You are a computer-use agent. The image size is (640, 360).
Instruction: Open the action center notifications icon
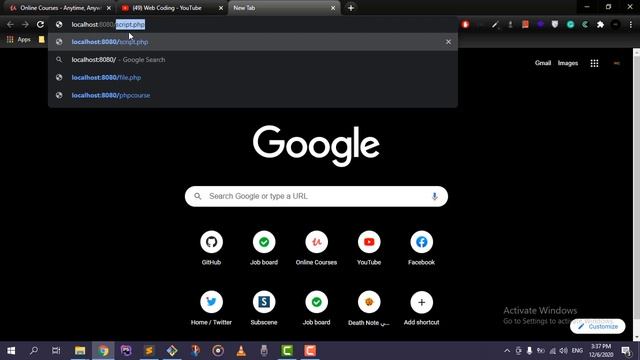[626, 351]
